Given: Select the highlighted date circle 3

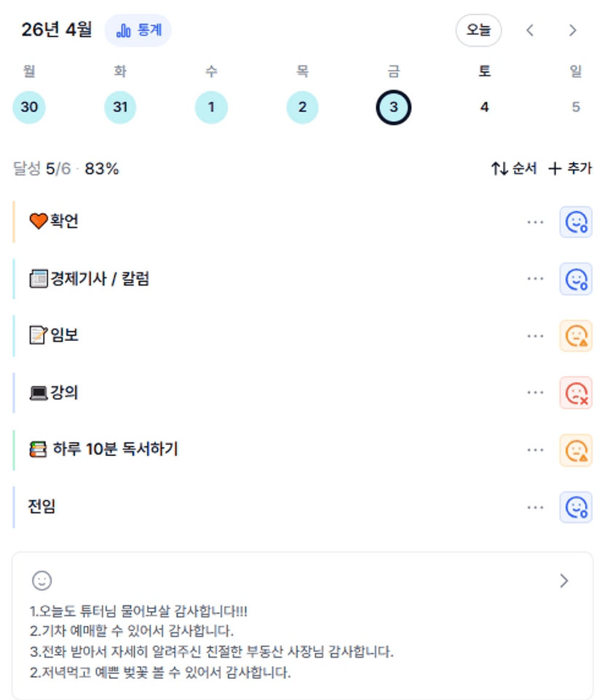Looking at the screenshot, I should point(393,108).
